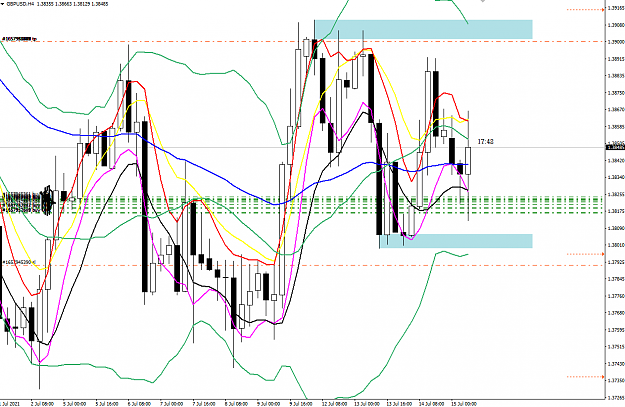The width and height of the screenshot is (625, 407).
Task: Click the '15 Jul 00:00' time axis label
Action: (464, 403)
